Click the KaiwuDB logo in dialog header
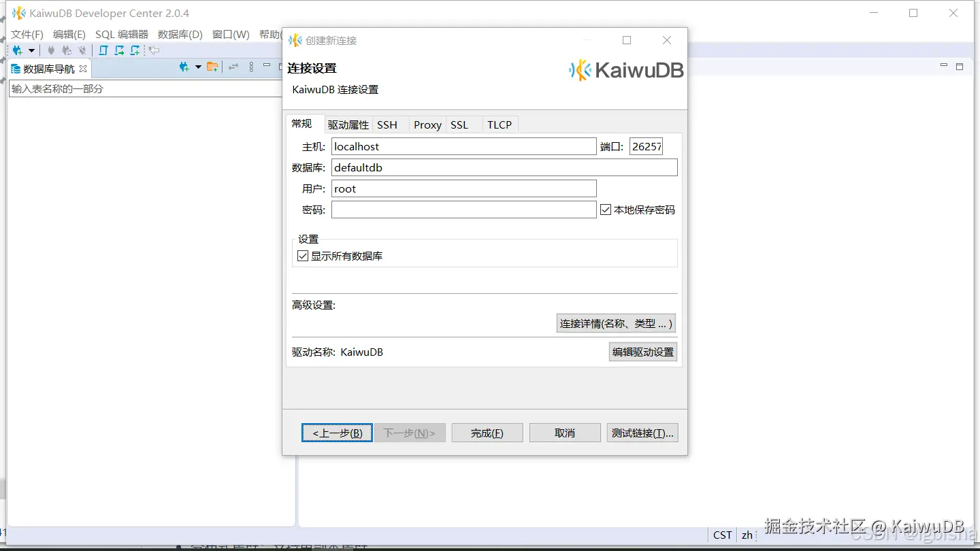 point(626,70)
